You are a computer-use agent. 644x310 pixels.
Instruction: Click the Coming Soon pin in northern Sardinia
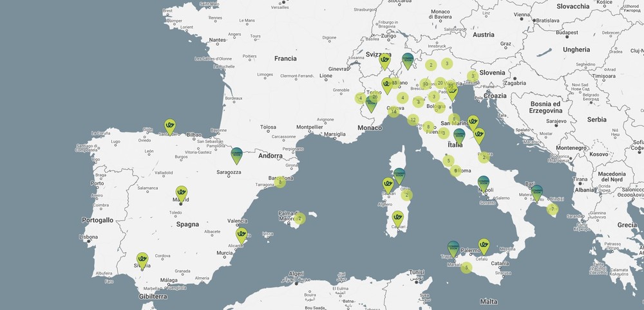399,174
